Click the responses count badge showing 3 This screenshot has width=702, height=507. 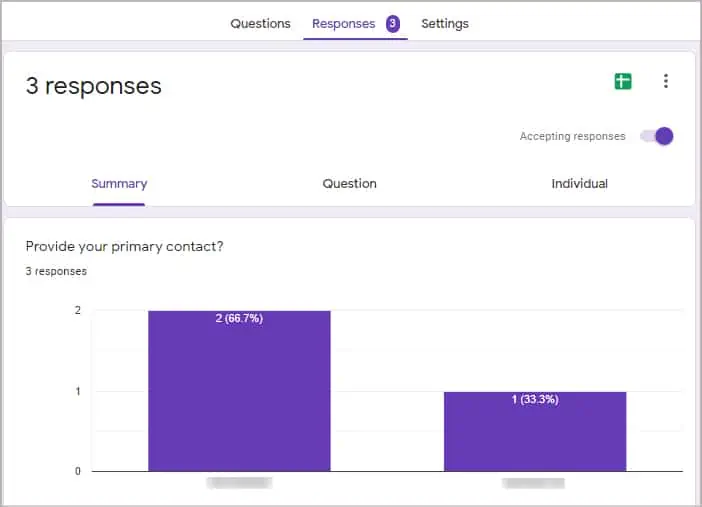(393, 23)
